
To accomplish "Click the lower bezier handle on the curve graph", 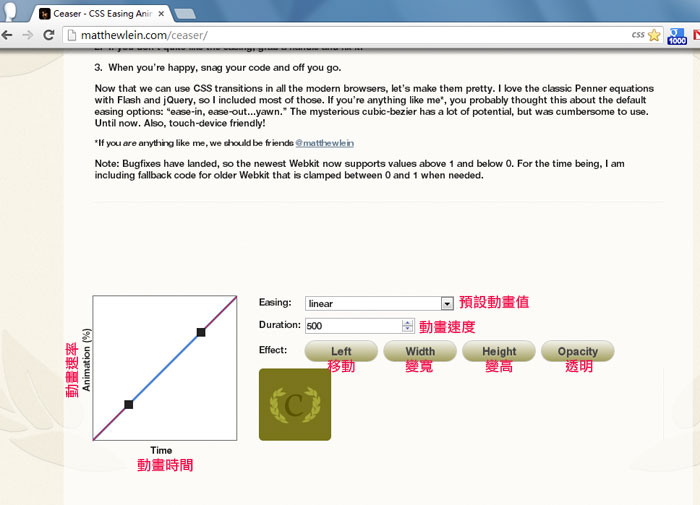I will click(129, 405).
